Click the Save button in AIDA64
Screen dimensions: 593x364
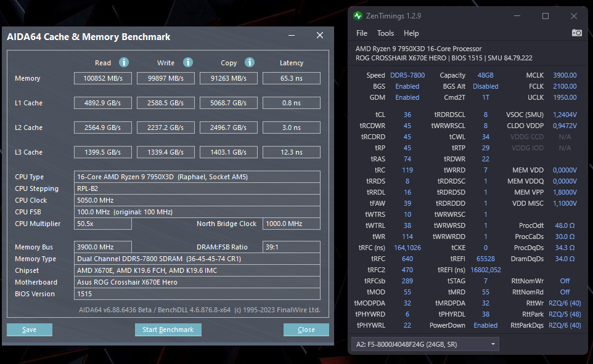[30, 330]
